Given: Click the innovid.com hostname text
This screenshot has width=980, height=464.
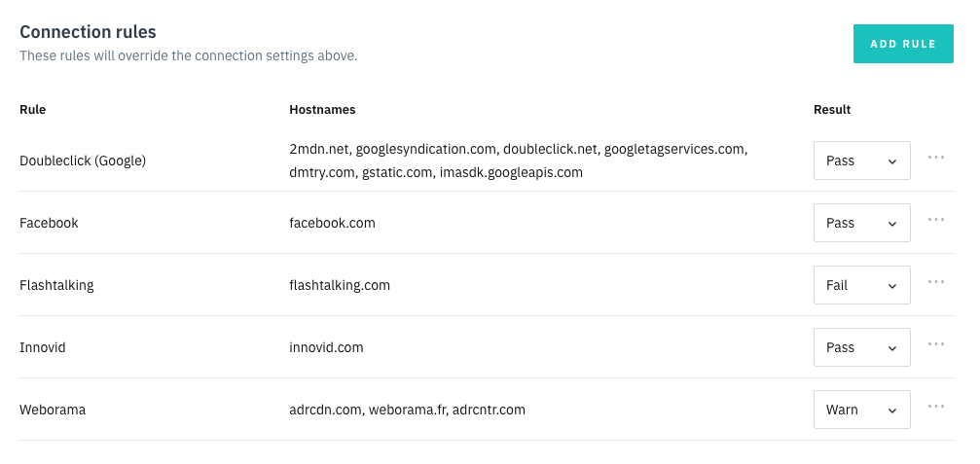Looking at the screenshot, I should [x=326, y=347].
